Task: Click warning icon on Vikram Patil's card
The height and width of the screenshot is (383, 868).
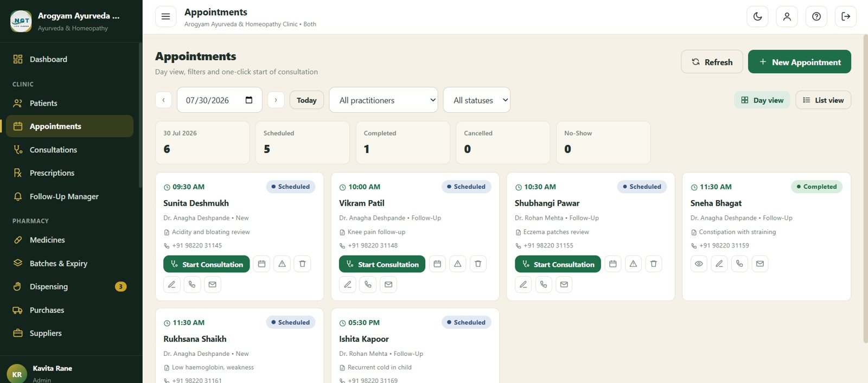Action: [458, 264]
